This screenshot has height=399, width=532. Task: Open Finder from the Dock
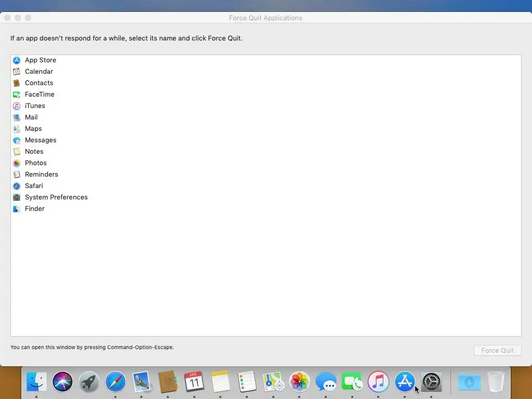click(36, 382)
